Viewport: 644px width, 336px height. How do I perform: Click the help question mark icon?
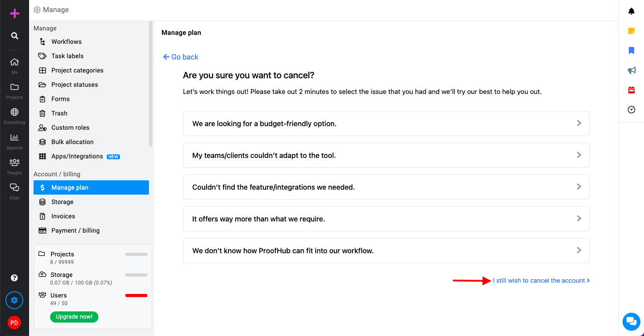point(14,278)
